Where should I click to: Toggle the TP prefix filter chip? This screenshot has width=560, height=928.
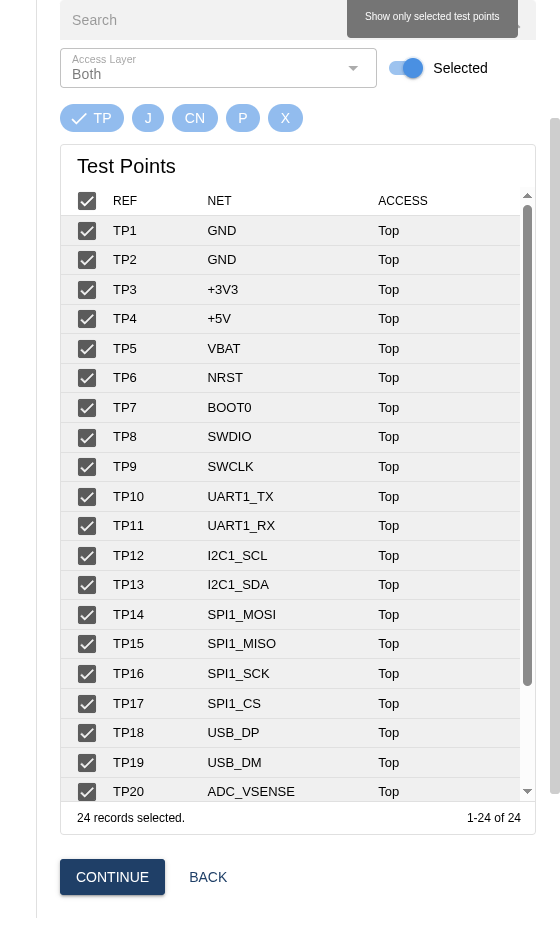[x=92, y=118]
